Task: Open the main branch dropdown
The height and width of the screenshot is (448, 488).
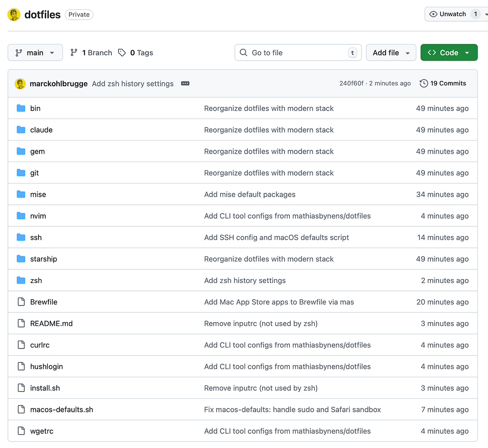Action: tap(35, 53)
